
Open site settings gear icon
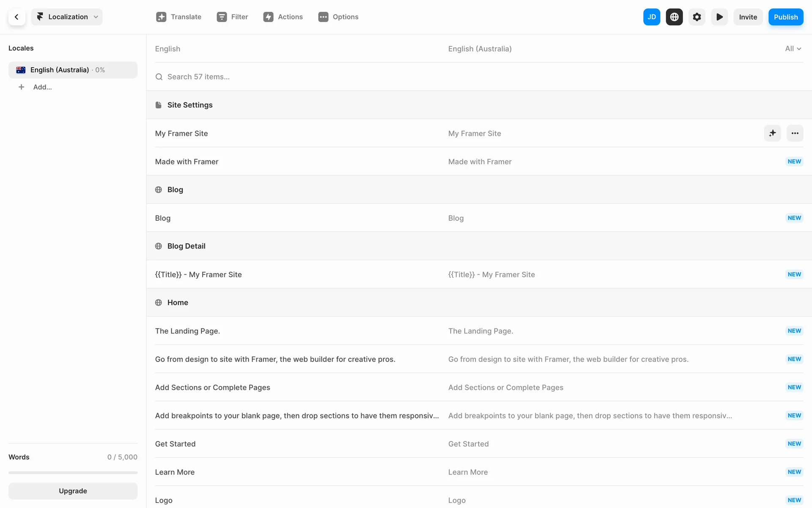pos(697,17)
